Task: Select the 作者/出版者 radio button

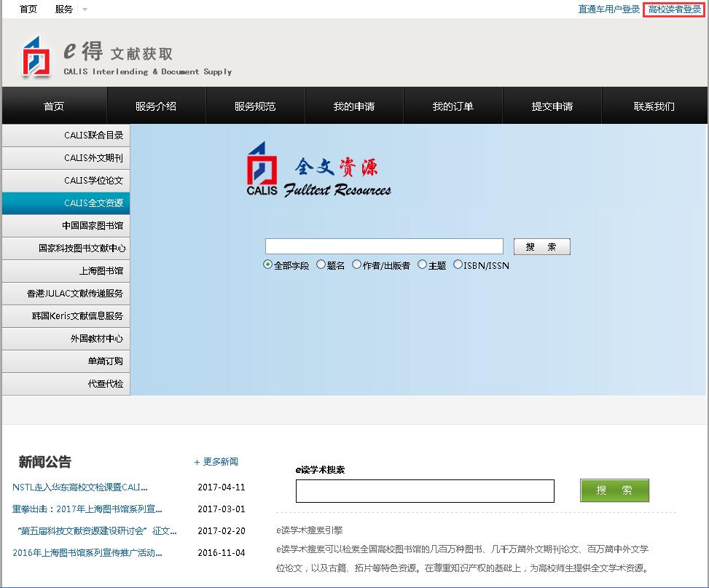Action: click(x=356, y=264)
